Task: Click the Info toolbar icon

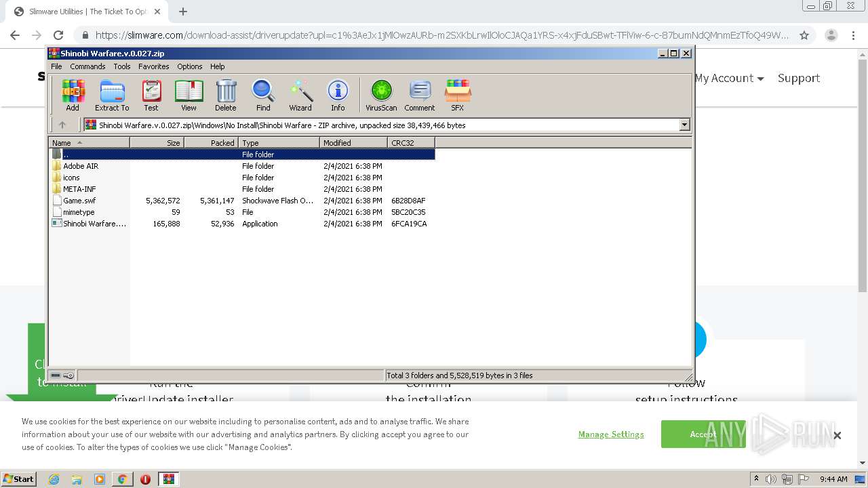Action: [x=338, y=95]
